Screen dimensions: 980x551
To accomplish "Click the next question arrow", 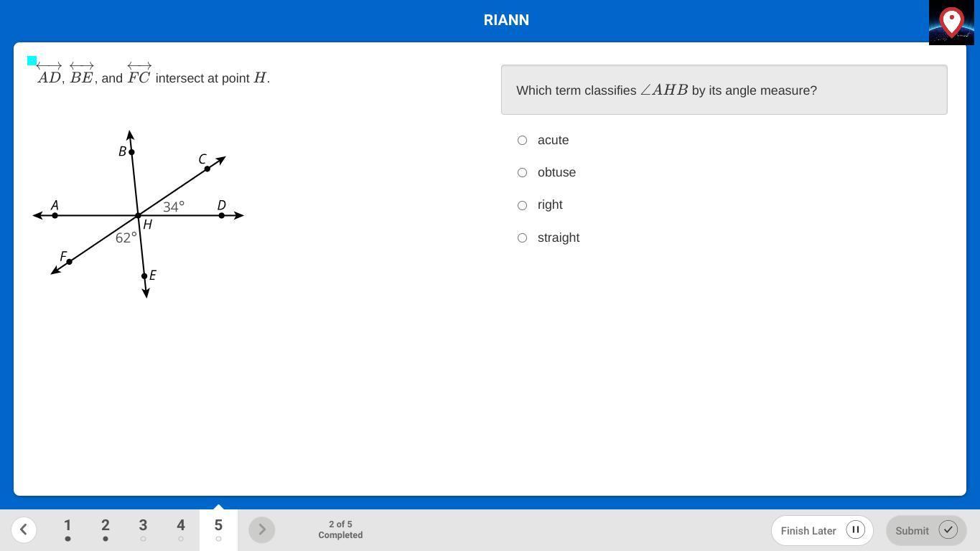I will [x=262, y=530].
